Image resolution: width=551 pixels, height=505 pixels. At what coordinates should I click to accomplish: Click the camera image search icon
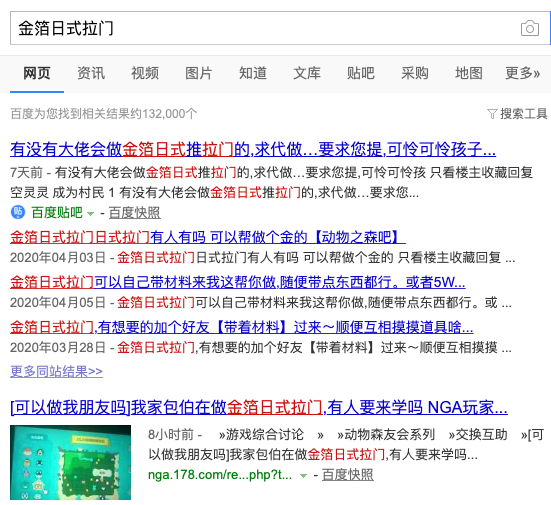click(x=530, y=28)
